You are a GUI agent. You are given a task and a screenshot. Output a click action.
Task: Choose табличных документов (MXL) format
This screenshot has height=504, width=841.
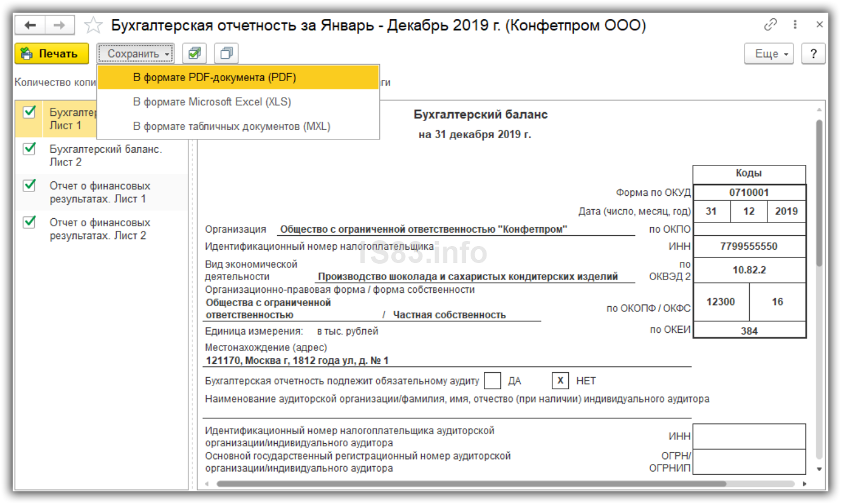click(238, 126)
